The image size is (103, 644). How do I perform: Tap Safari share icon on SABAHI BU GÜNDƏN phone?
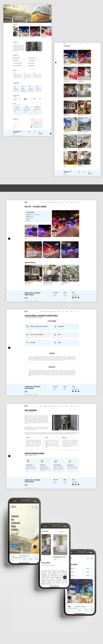[24, 560]
